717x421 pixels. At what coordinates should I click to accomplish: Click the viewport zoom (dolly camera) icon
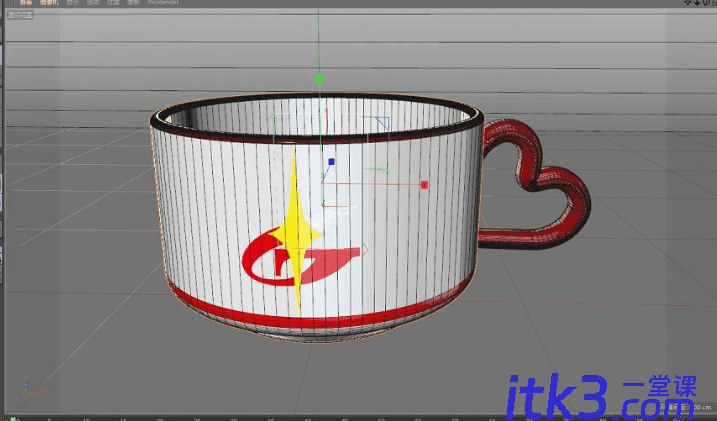(697, 2)
